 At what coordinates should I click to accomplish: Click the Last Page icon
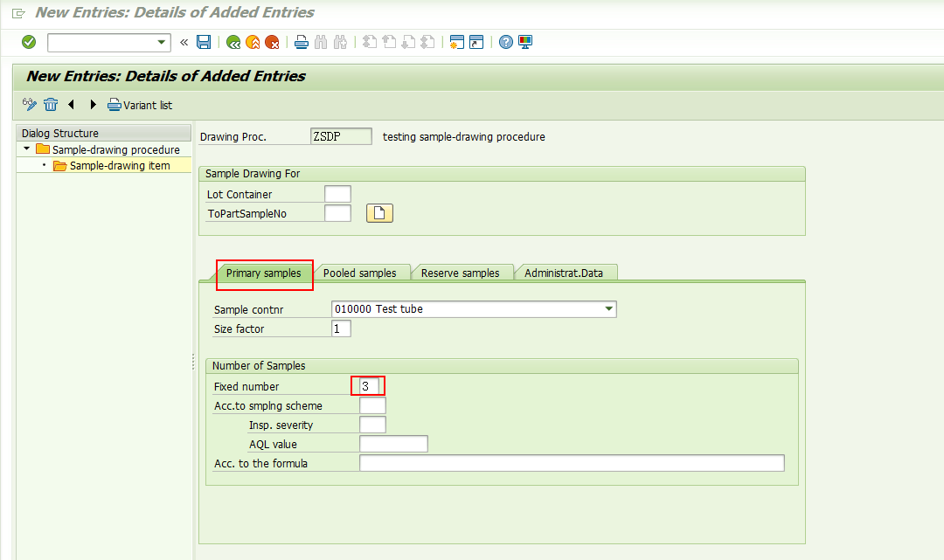tap(427, 42)
